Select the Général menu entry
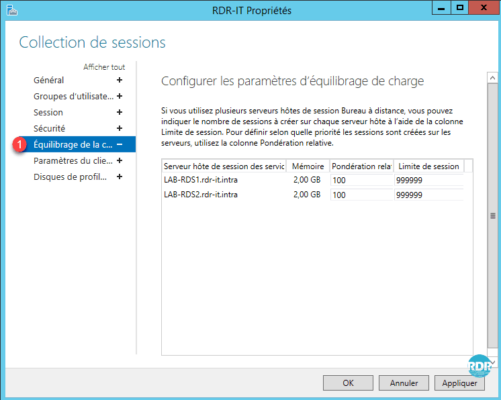The width and height of the screenshot is (501, 400). [48, 80]
